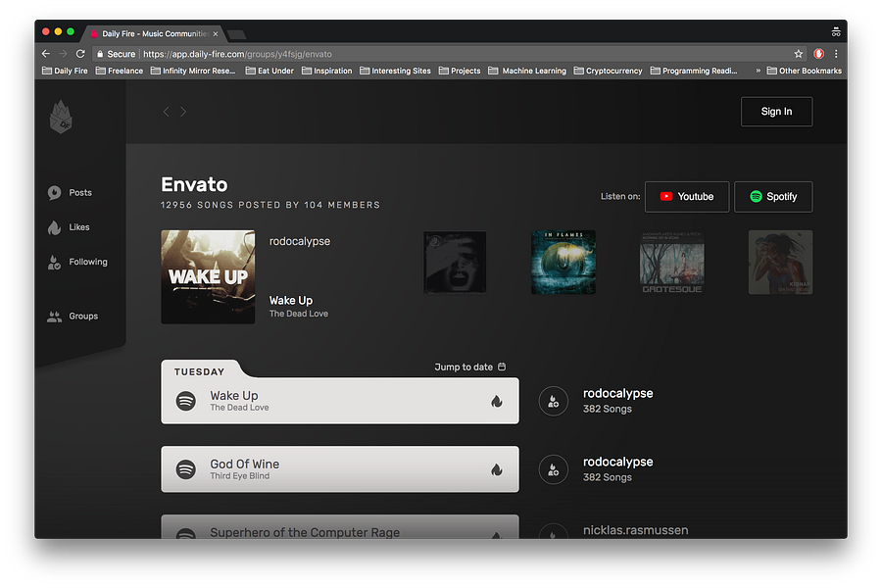The width and height of the screenshot is (882, 588).
Task: Reload the page
Action: 80,54
